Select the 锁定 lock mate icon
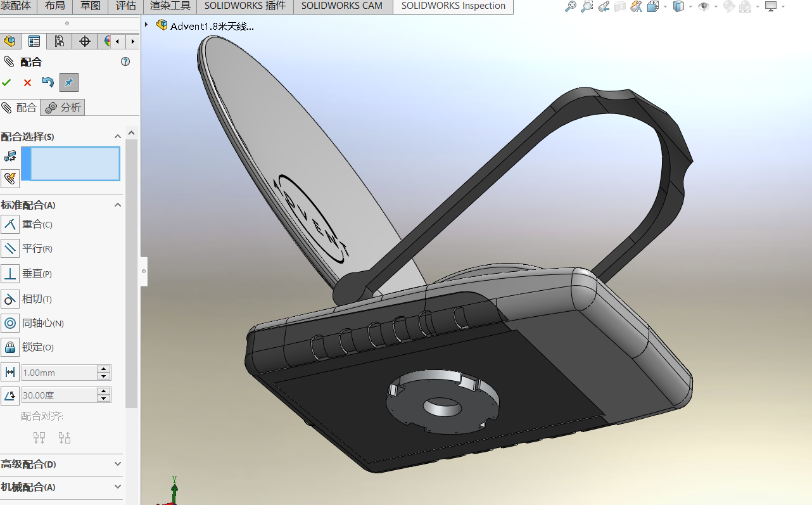This screenshot has width=812, height=505. click(x=10, y=347)
